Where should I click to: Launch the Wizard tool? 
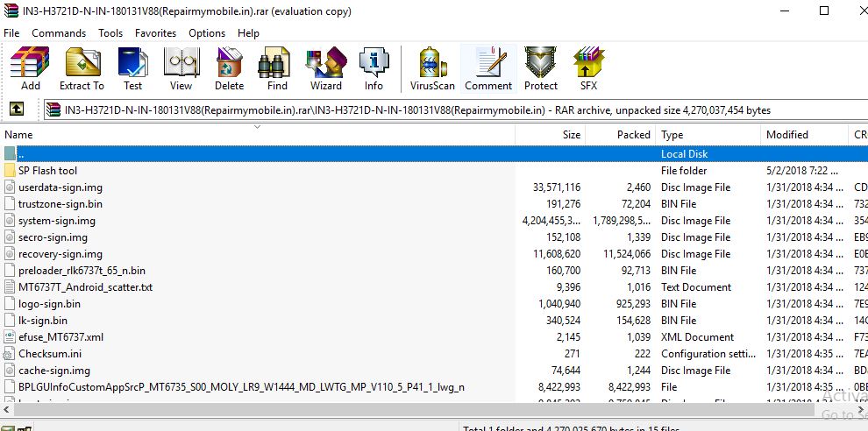point(325,69)
